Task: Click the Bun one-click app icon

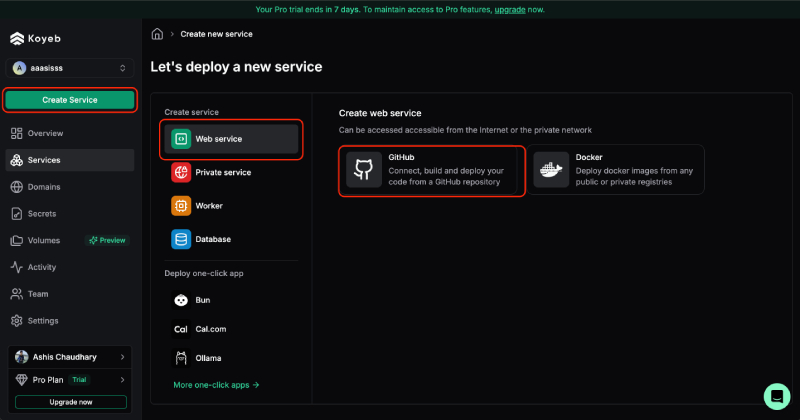Action: coord(181,300)
